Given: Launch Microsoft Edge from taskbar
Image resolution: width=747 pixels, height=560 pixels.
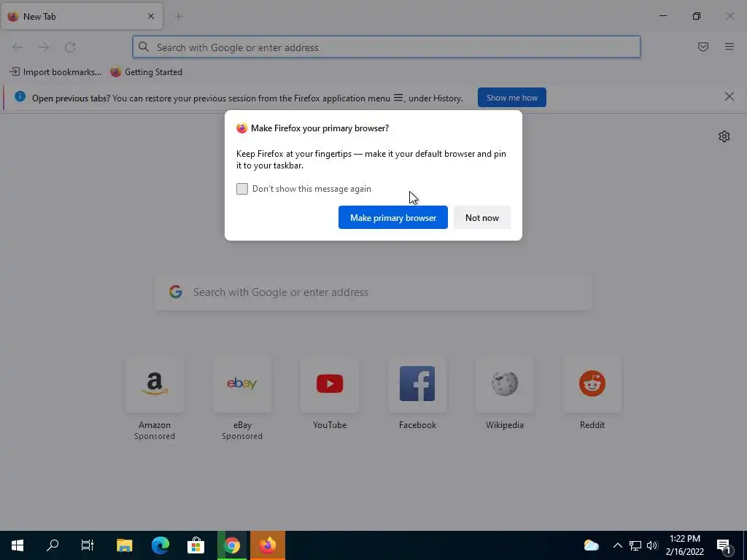Looking at the screenshot, I should point(160,545).
